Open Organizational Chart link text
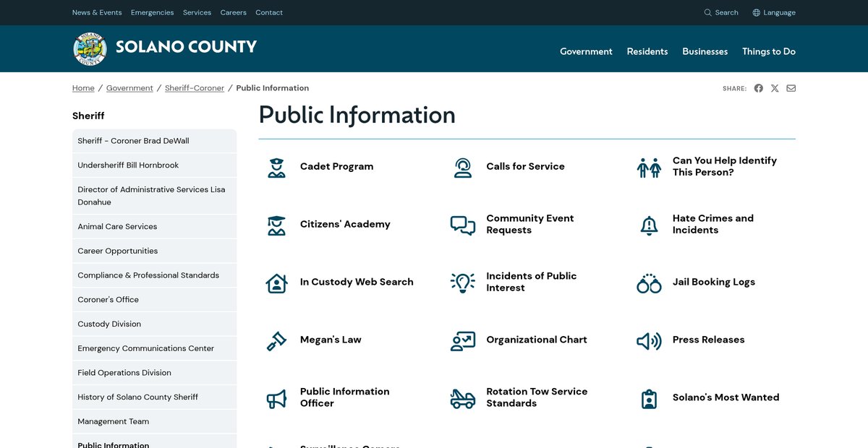Image resolution: width=868 pixels, height=448 pixels. [x=537, y=340]
